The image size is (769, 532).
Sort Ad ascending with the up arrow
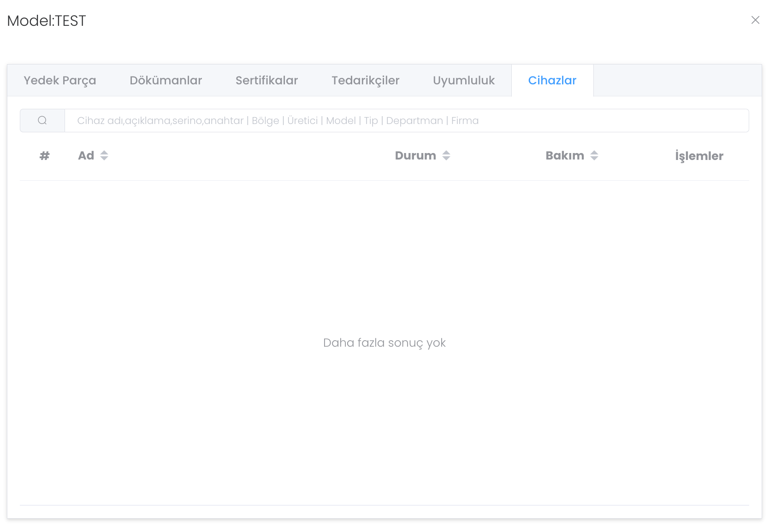coord(104,153)
